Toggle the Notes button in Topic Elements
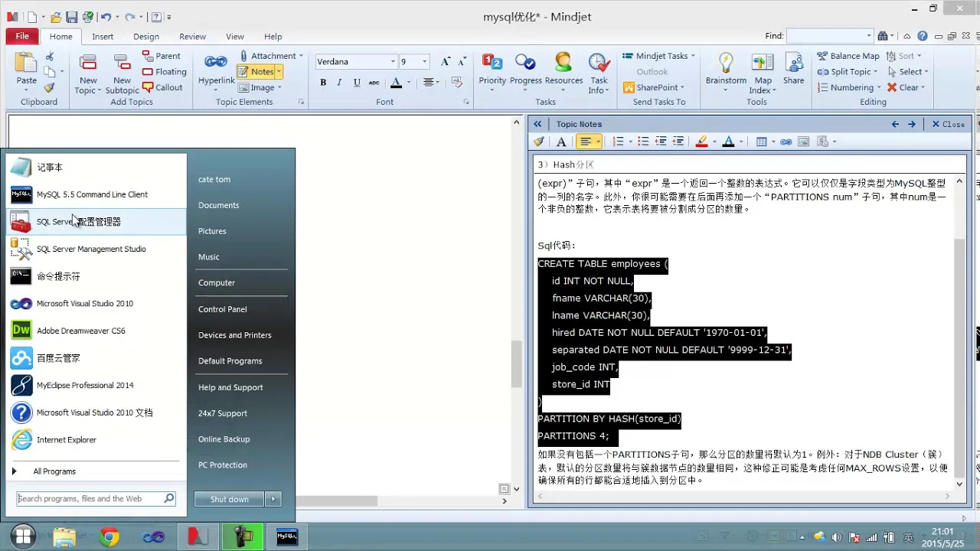The image size is (980, 551). [256, 71]
